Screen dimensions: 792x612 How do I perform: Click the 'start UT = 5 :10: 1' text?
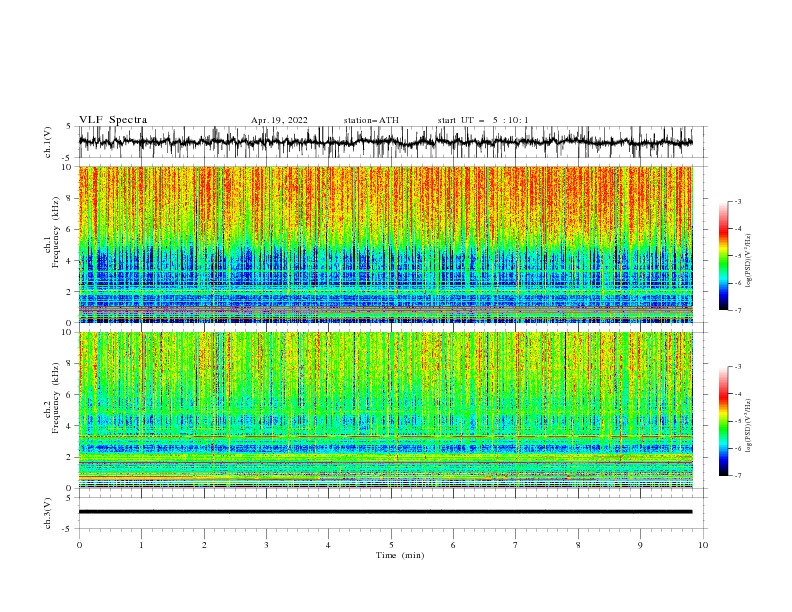[x=483, y=120]
